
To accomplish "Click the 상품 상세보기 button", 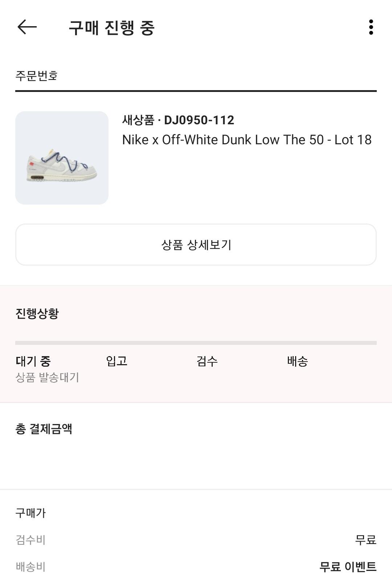I will coord(196,245).
